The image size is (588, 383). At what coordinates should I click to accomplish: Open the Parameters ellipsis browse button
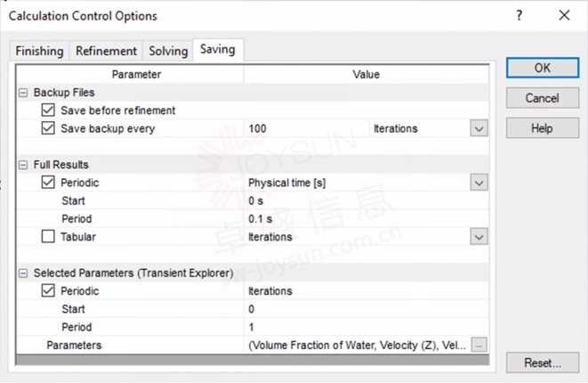pos(479,345)
